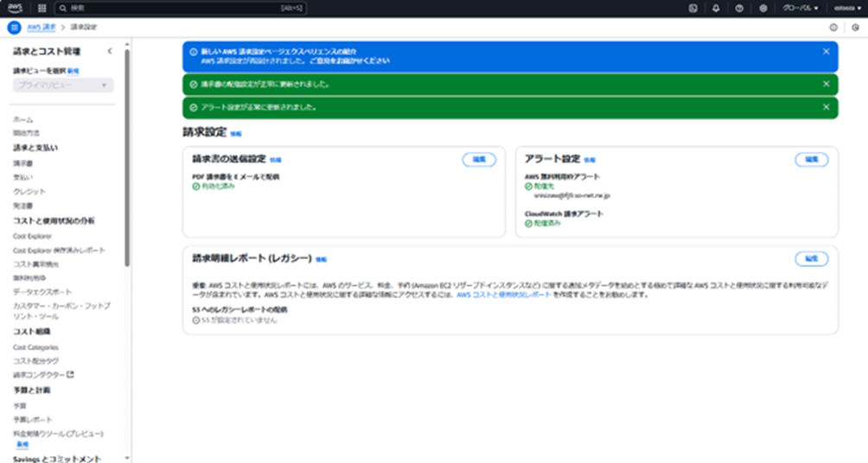
Task: Open Cost Explorer 保存済みレポート in sidebar
Action: tap(59, 250)
